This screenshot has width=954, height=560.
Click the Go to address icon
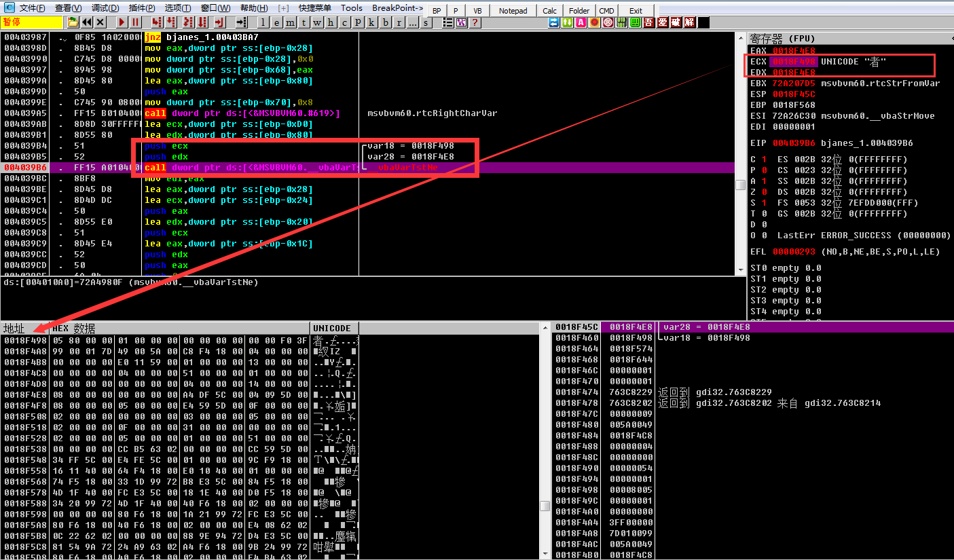[x=241, y=22]
